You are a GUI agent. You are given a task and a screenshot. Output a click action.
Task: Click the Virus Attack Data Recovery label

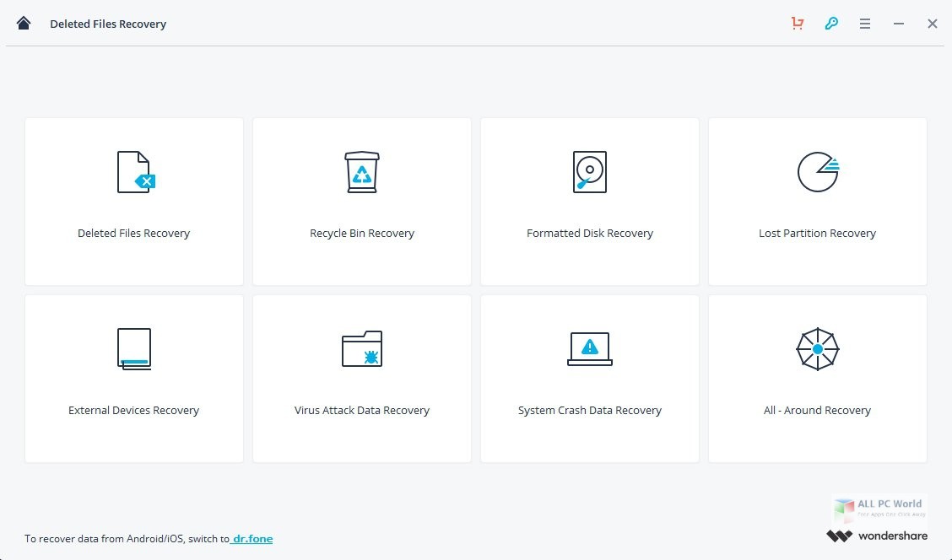[x=361, y=410]
